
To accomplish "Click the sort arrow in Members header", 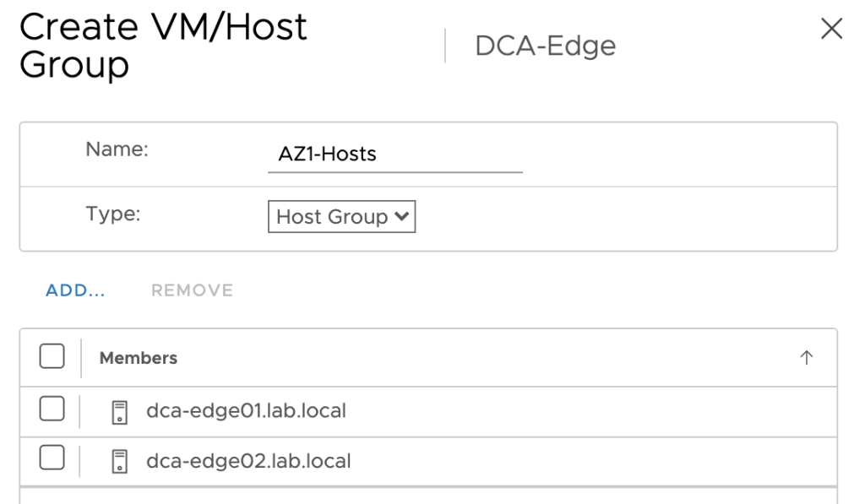I will (x=807, y=357).
